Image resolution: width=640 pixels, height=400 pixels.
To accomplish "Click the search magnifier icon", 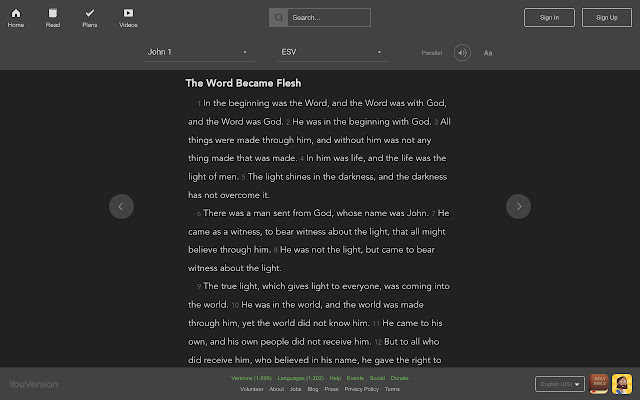I will (x=279, y=18).
